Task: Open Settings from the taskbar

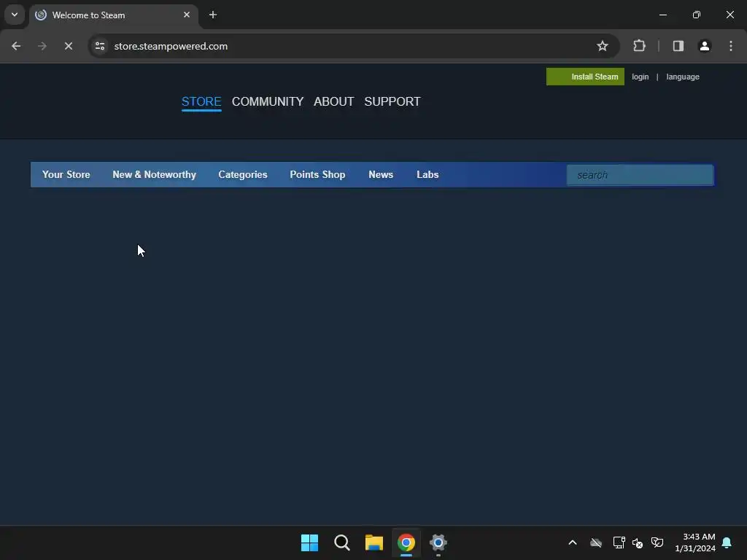Action: tap(438, 542)
